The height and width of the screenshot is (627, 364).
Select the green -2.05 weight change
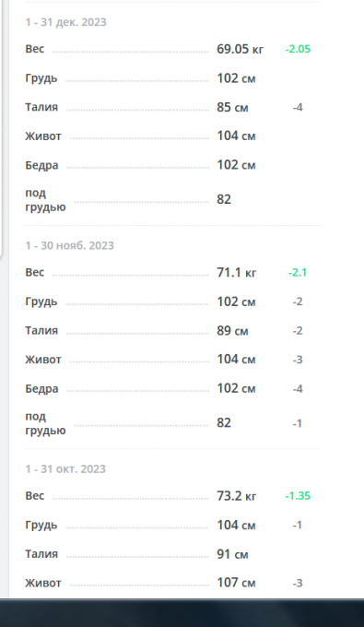pyautogui.click(x=298, y=49)
